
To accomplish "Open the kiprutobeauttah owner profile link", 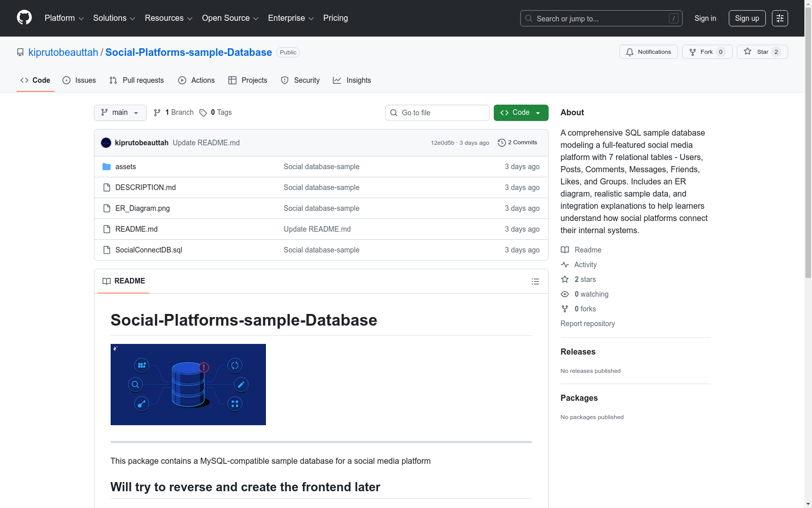I will coord(63,52).
